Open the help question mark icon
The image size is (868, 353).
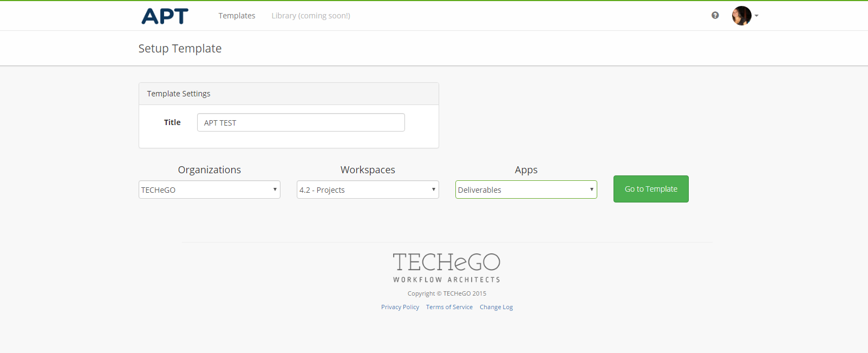click(x=715, y=16)
